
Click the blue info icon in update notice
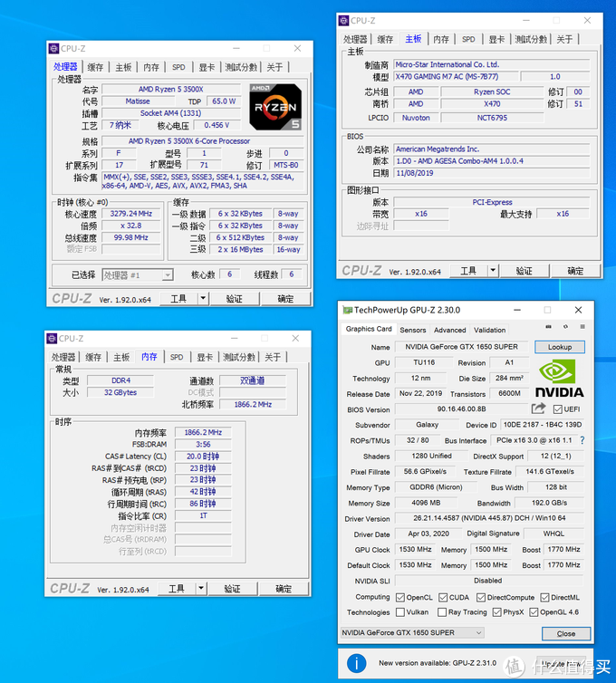click(356, 663)
